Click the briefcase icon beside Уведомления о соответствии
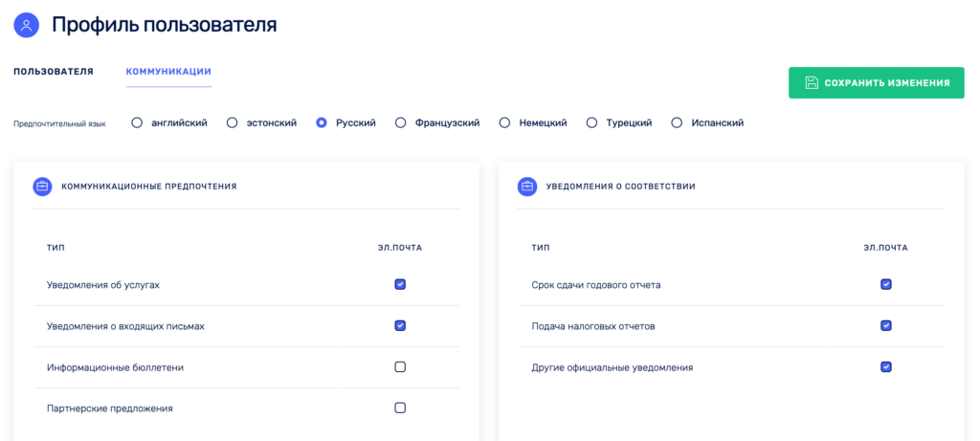The height and width of the screenshot is (441, 980). click(x=527, y=187)
